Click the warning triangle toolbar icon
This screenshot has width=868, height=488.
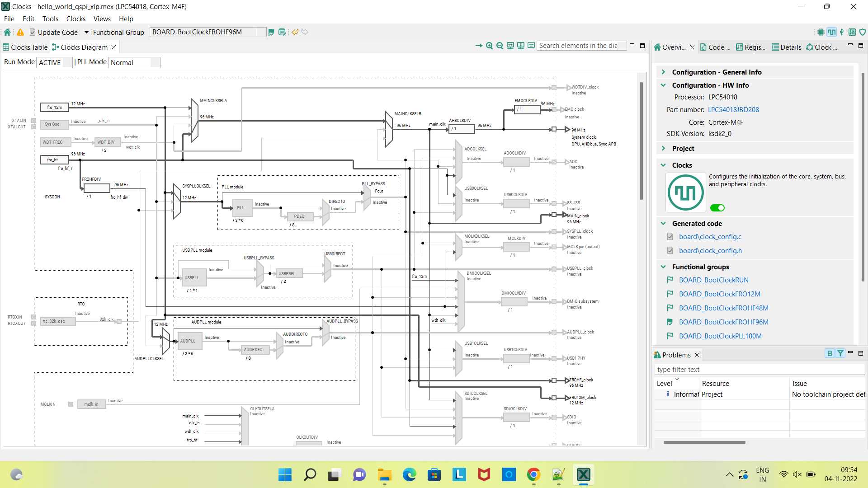coord(20,32)
